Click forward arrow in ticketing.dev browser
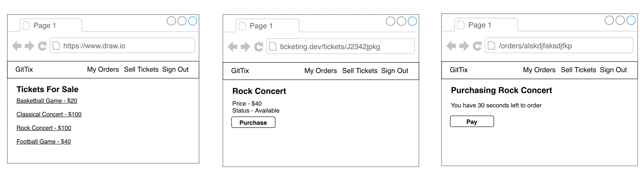The image size is (644, 176). pos(245,47)
